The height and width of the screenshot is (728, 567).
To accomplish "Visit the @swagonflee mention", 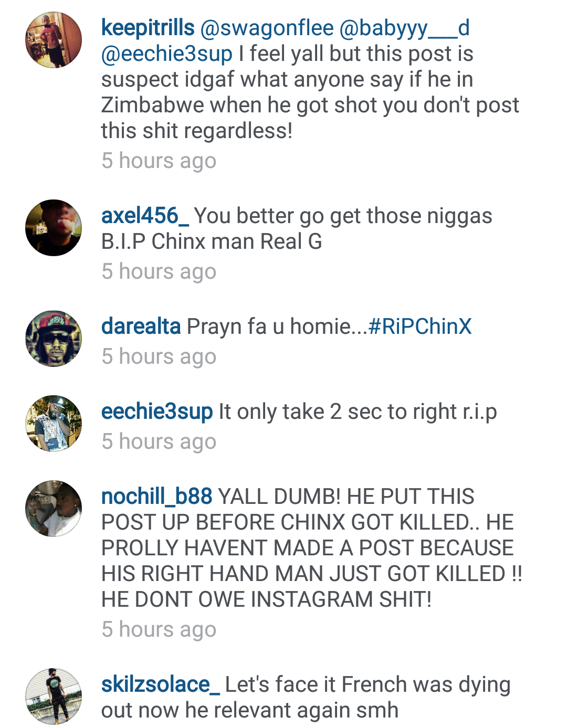I will click(x=267, y=28).
